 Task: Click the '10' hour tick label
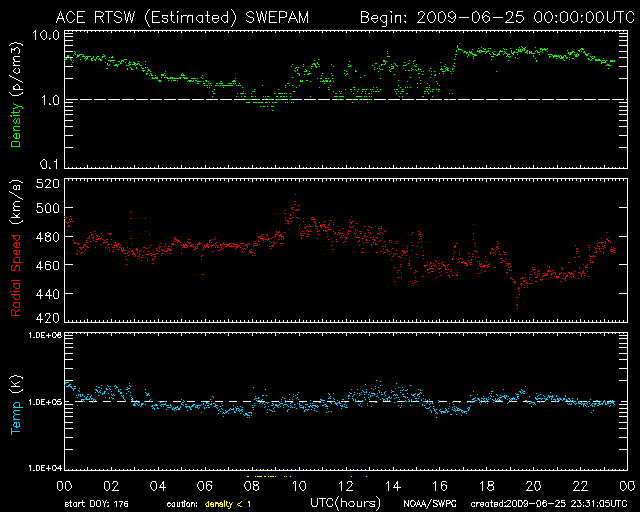pyautogui.click(x=299, y=486)
